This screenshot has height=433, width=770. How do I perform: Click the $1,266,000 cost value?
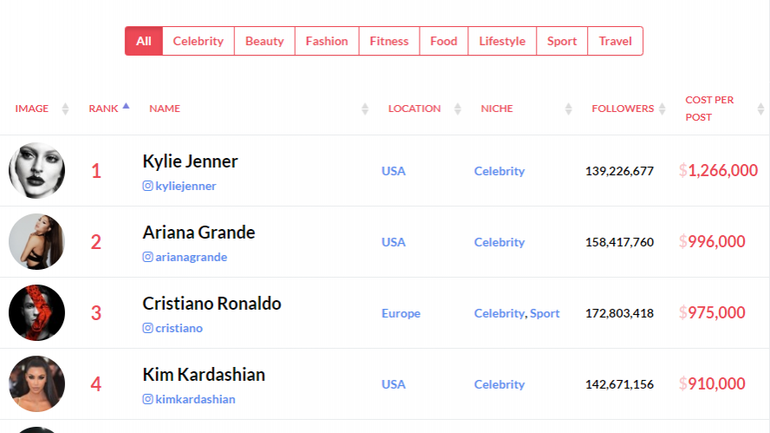pos(718,171)
